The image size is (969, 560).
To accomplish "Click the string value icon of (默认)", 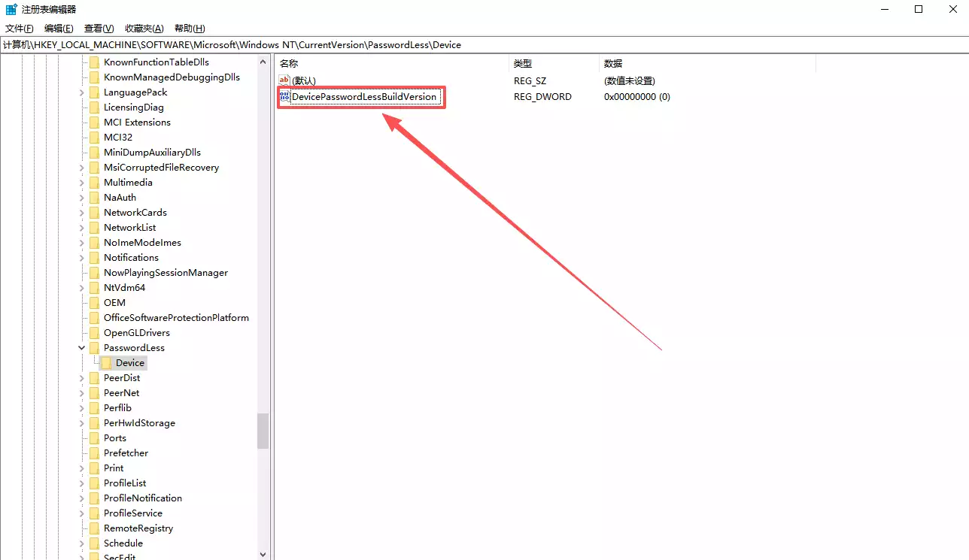I will (x=284, y=80).
